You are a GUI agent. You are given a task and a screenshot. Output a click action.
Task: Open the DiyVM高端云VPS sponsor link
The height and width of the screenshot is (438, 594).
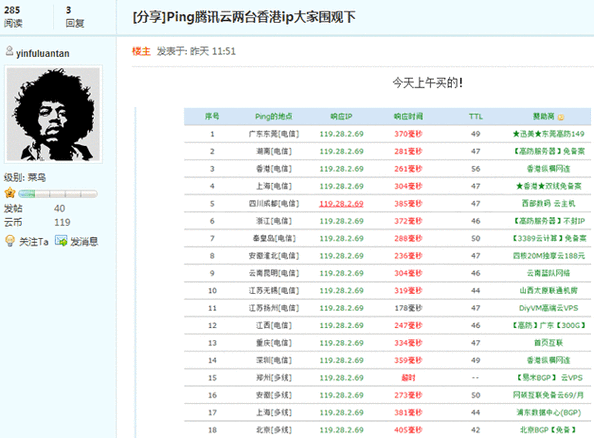click(549, 308)
